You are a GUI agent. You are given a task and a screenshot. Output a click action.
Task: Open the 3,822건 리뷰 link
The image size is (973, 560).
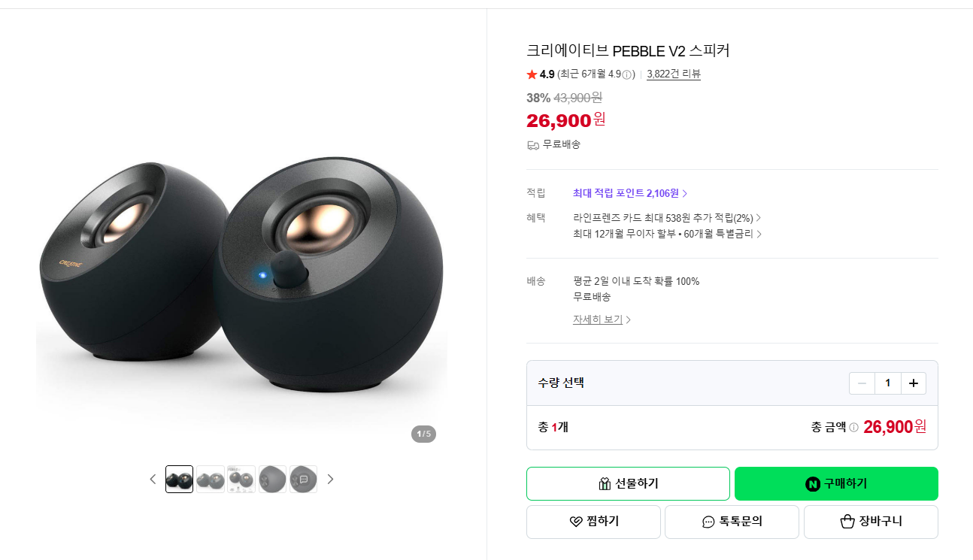[x=674, y=74]
